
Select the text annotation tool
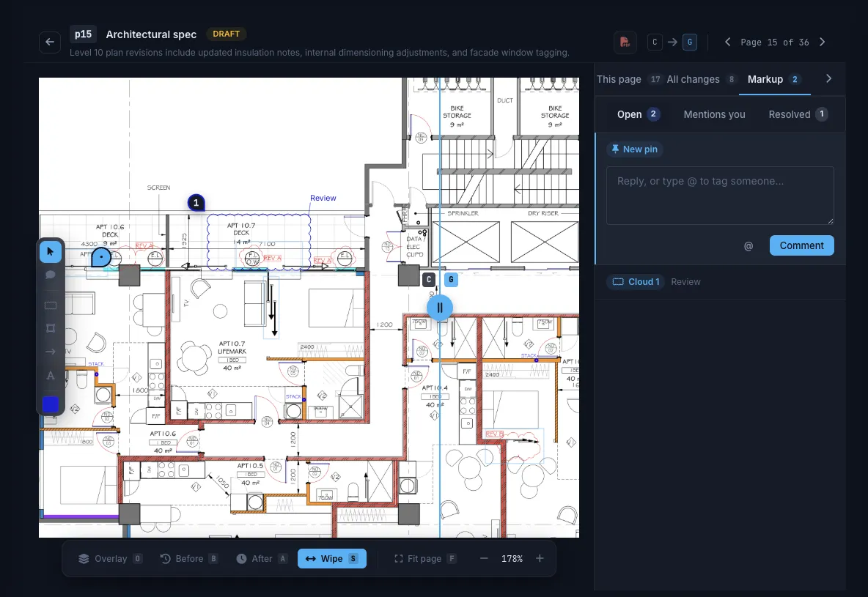coord(51,375)
